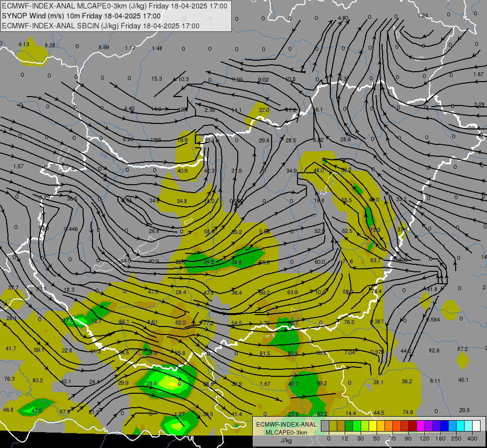Click the map value 0.584
The width and height of the screenshot is (487, 448).
click(433, 320)
